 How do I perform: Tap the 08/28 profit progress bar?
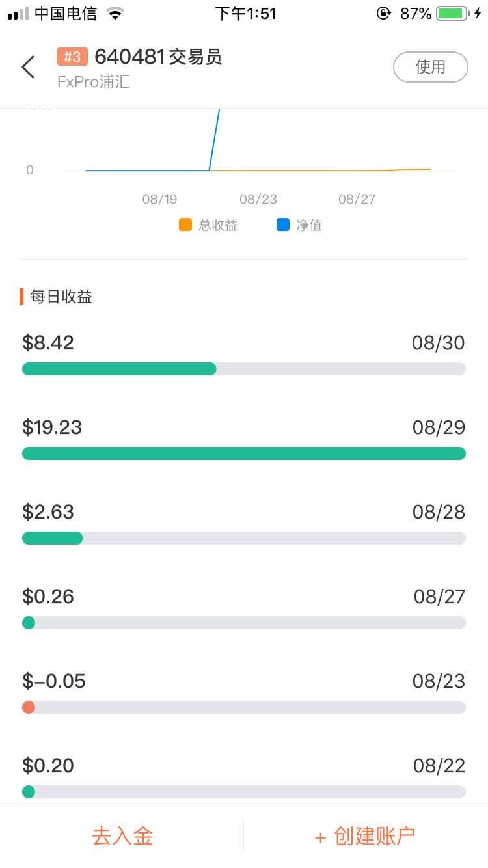click(x=244, y=538)
